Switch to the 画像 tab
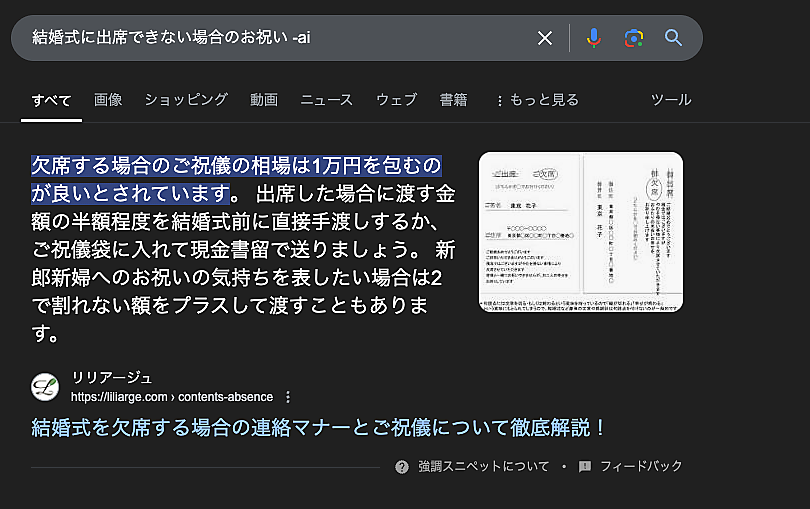This screenshot has width=810, height=509. click(x=108, y=100)
